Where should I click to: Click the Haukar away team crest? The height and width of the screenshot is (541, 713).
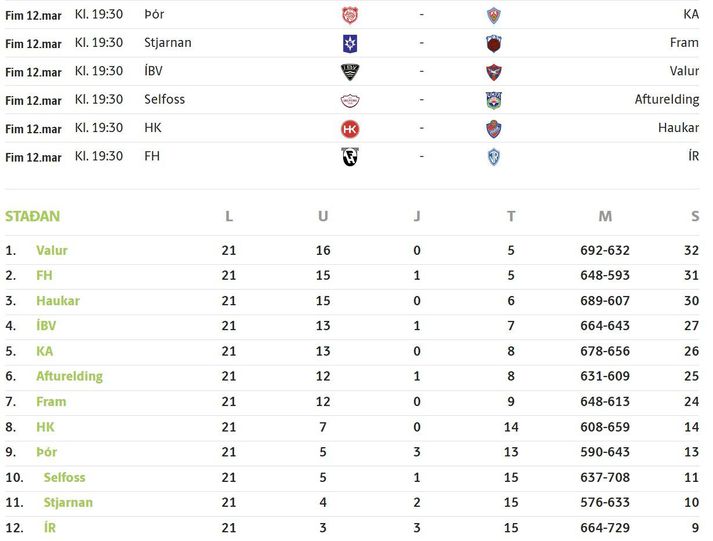click(x=493, y=128)
